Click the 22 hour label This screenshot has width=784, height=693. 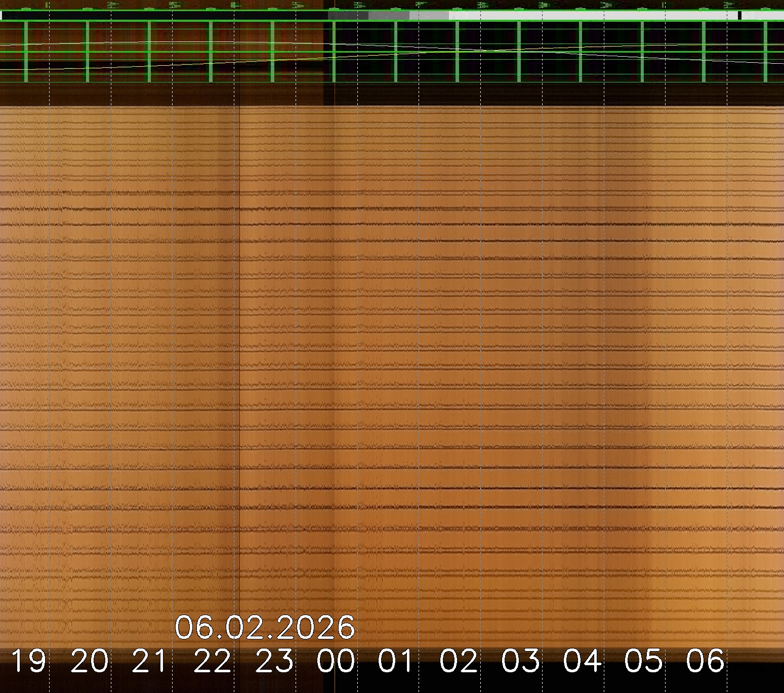pyautogui.click(x=213, y=661)
